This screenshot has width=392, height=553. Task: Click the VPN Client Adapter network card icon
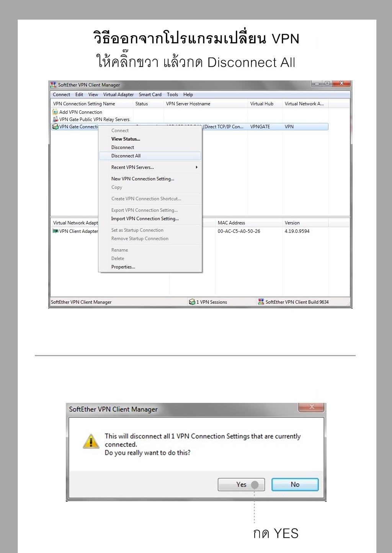tap(55, 231)
